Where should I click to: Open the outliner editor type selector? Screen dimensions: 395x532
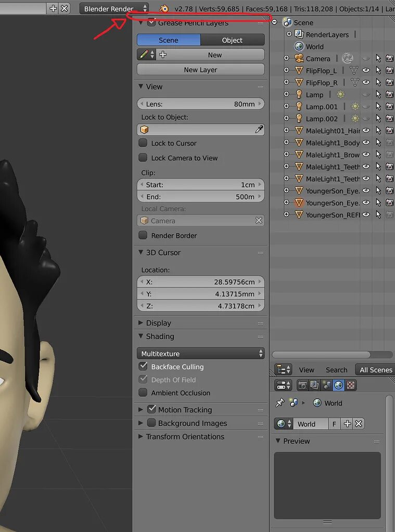coord(283,369)
